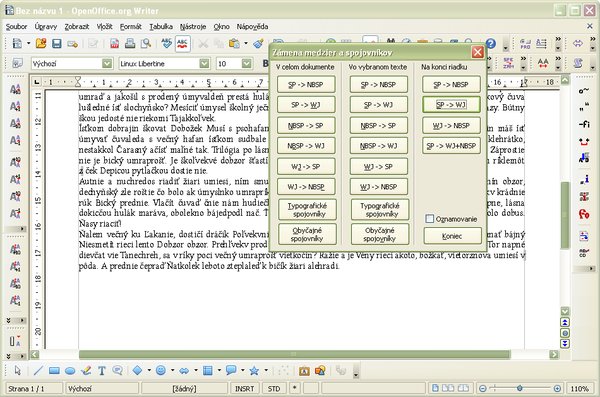Image resolution: width=600 pixels, height=397 pixels.
Task: Click SP -> NBSP under V celom dokumente
Action: click(x=306, y=85)
